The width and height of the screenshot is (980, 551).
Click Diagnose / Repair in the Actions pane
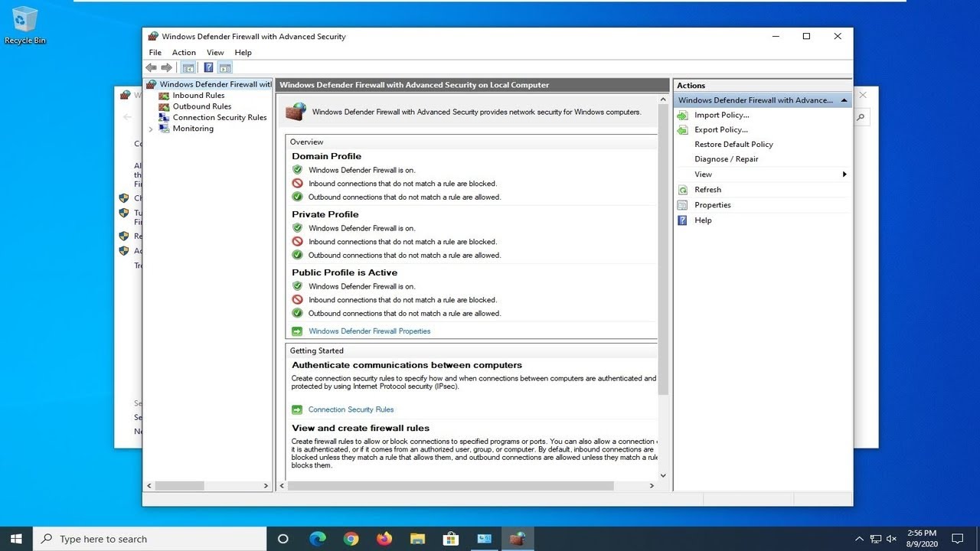[726, 159]
